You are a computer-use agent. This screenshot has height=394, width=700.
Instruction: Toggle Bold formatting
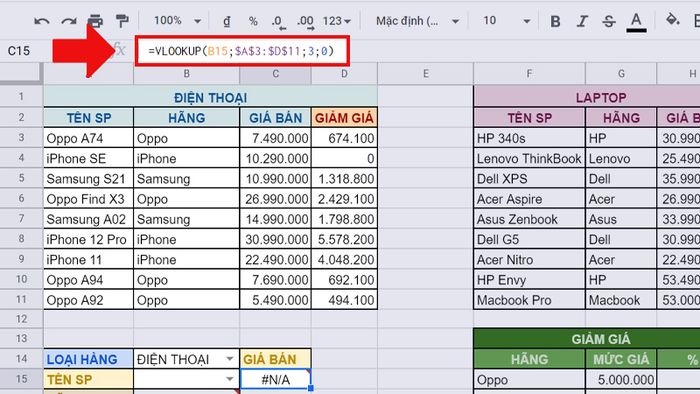(x=555, y=21)
